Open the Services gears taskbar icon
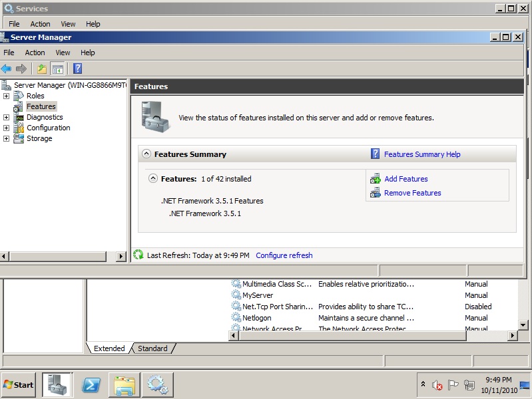The height and width of the screenshot is (399, 532). tap(158, 385)
